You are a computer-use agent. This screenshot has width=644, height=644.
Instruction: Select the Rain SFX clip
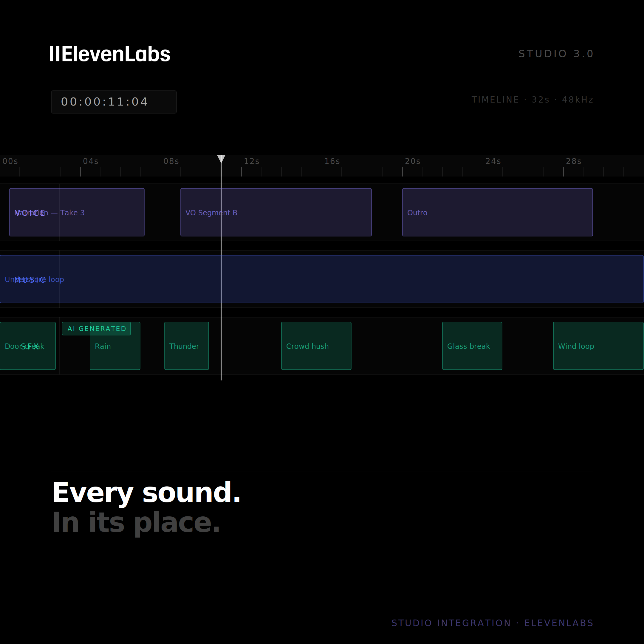pos(115,346)
